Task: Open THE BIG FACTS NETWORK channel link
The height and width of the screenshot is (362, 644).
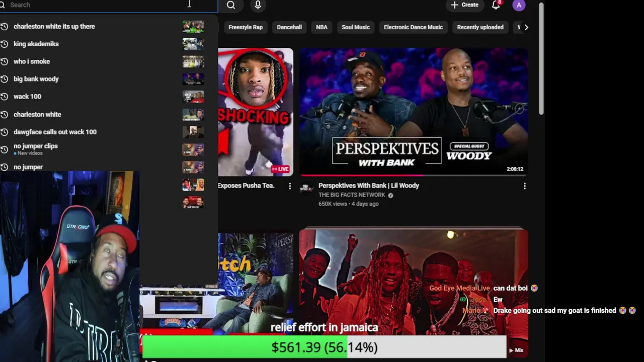Action: click(x=352, y=195)
